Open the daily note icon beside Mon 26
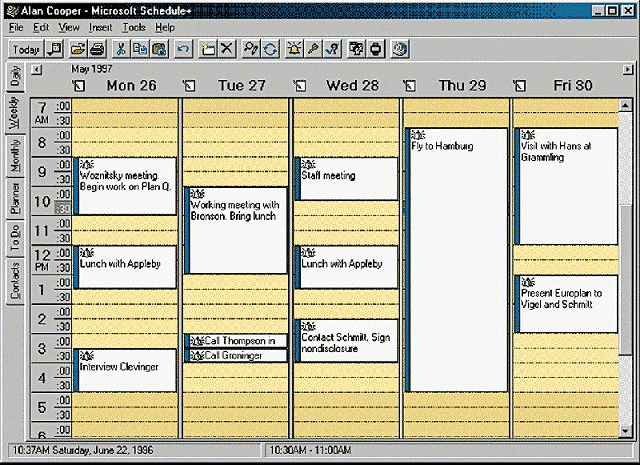640x465 pixels. tap(80, 86)
